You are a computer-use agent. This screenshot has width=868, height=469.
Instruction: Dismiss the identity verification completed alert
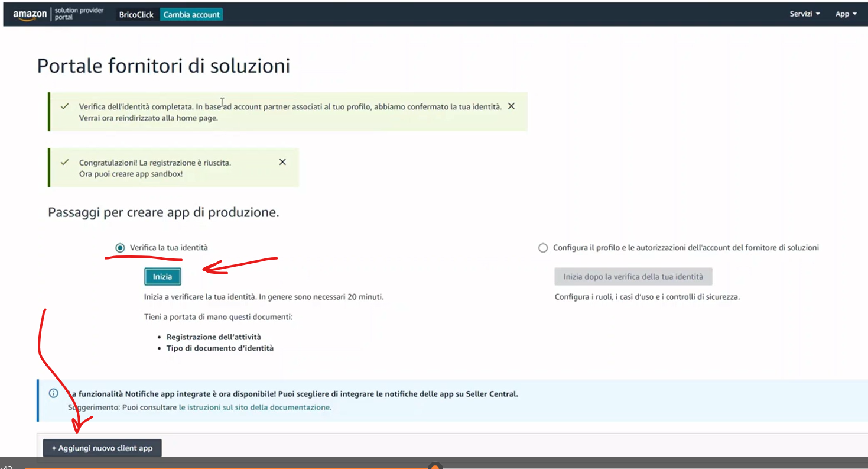pyautogui.click(x=511, y=106)
